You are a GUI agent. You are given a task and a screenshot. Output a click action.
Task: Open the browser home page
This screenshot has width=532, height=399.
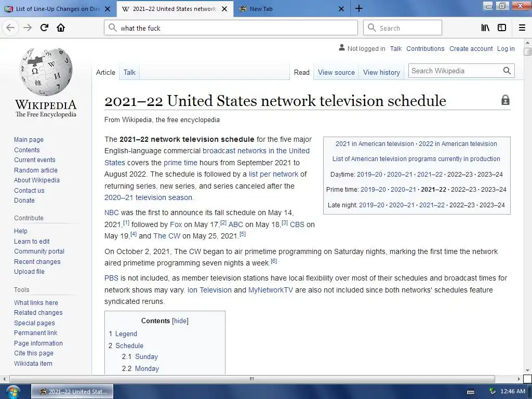click(x=61, y=28)
